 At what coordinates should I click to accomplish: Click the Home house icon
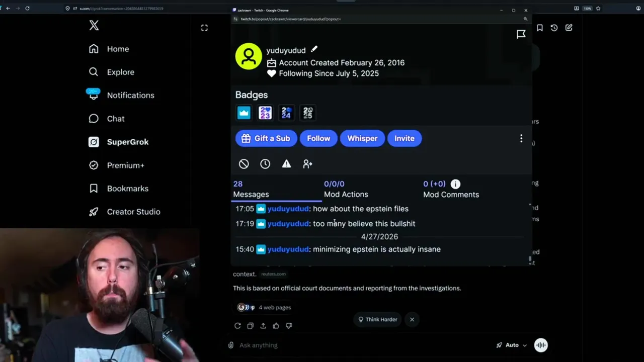[x=94, y=49]
